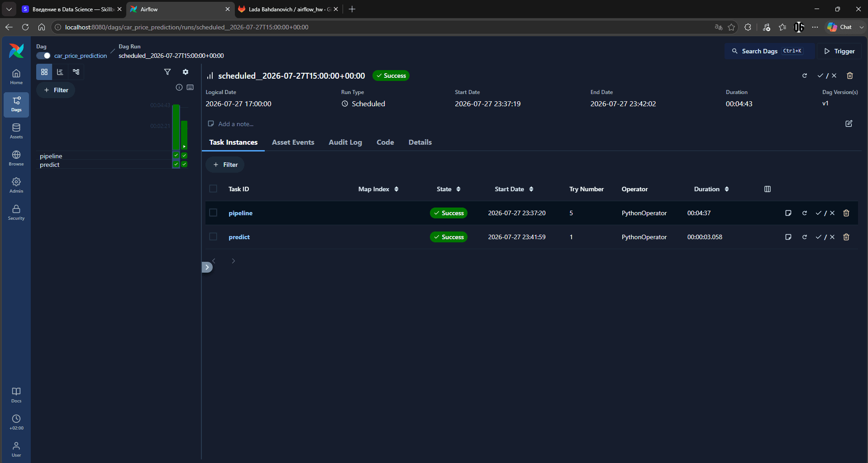Switch to the Asset Events tab

click(x=293, y=142)
